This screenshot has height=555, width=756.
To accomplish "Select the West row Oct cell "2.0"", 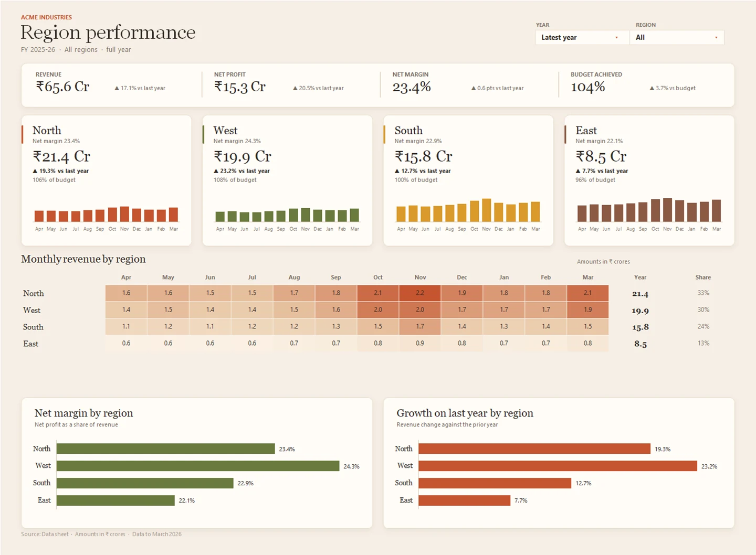I will click(378, 309).
